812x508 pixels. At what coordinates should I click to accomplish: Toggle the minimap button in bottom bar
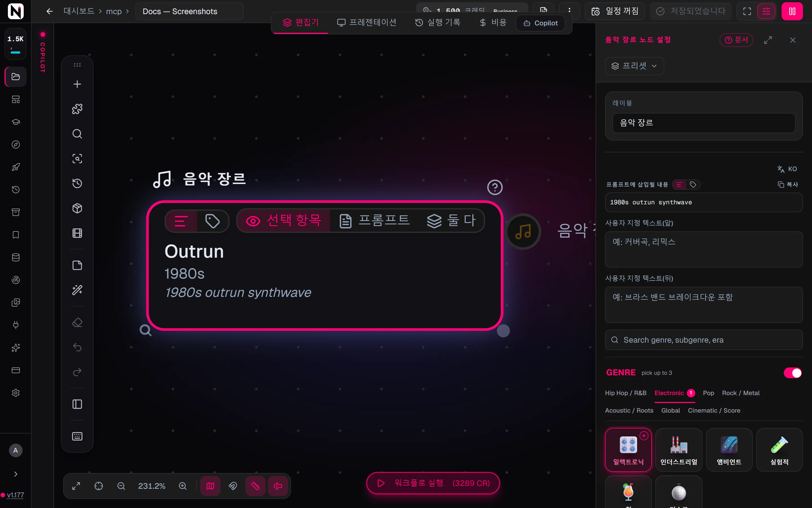pyautogui.click(x=210, y=486)
